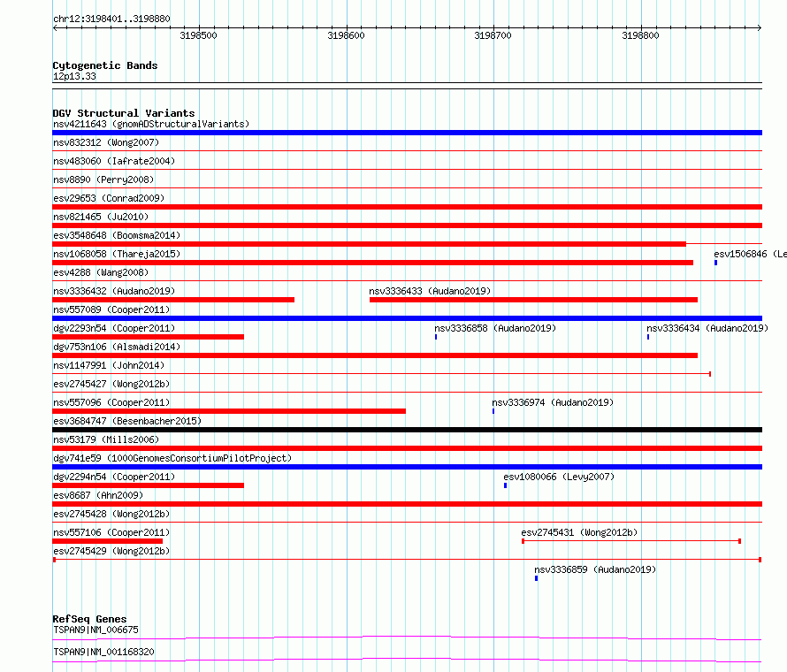Click the 3198700 ruler position

point(493,35)
